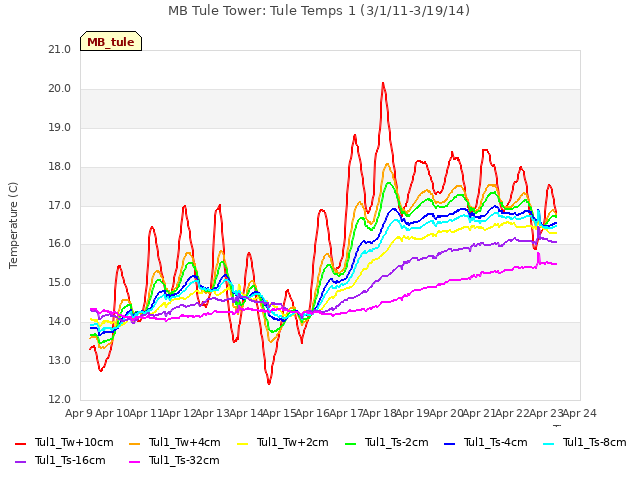Screen dimensions: 640x480
Task: Click the Apr 24 x-axis label
Action: [x=579, y=413]
